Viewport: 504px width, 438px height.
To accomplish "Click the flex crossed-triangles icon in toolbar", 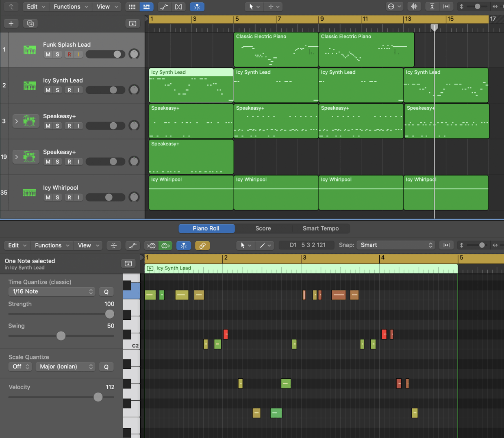I will point(178,7).
